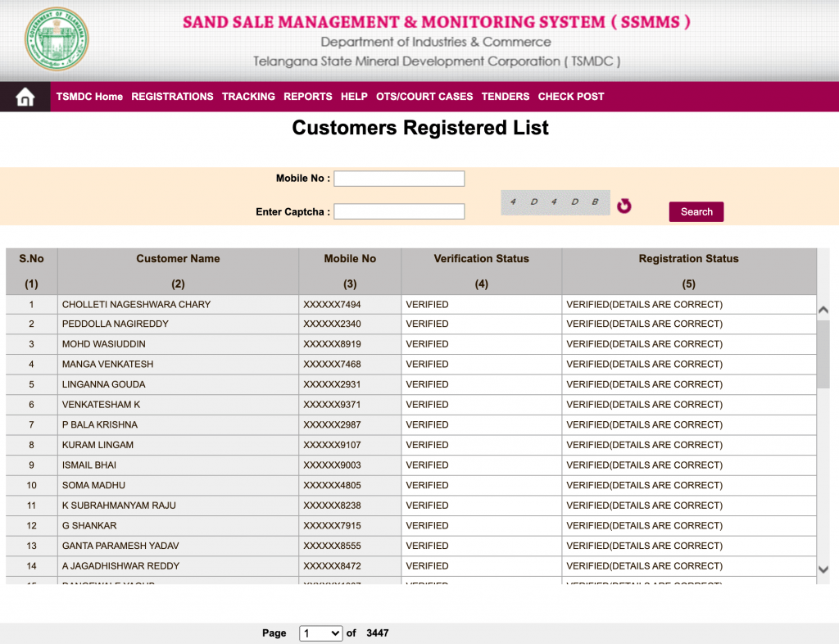839x644 pixels.
Task: Open the REGISTRATIONS menu
Action: point(172,97)
